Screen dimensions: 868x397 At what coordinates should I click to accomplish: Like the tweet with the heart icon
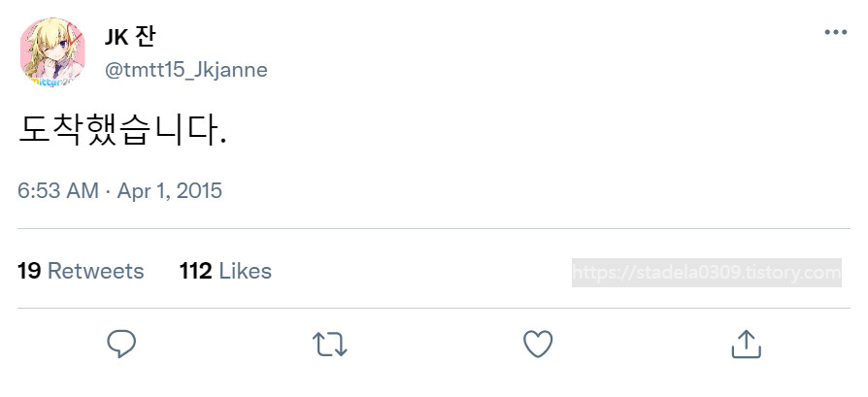tap(537, 344)
